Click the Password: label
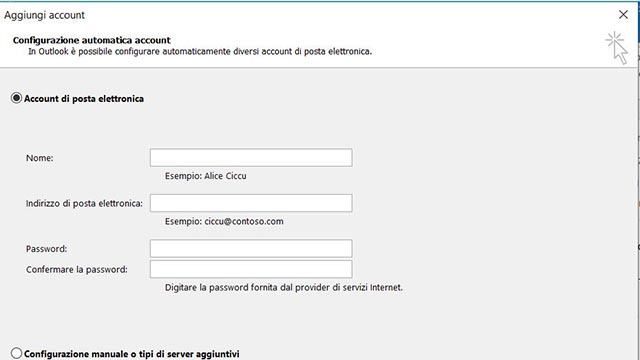This screenshot has width=640, height=360. click(47, 249)
